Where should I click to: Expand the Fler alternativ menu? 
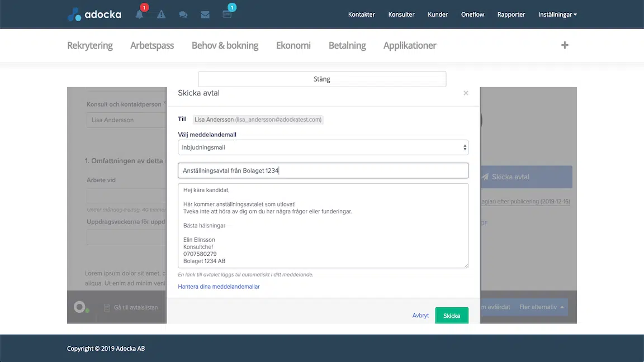541,307
